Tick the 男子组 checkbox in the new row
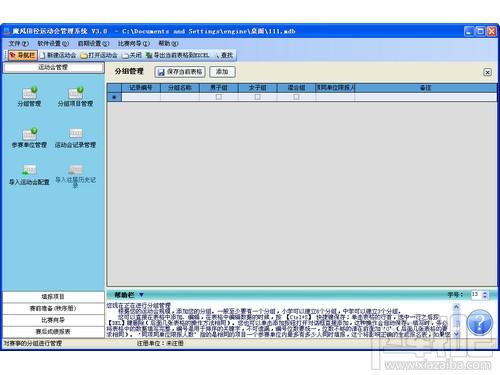 [x=219, y=97]
